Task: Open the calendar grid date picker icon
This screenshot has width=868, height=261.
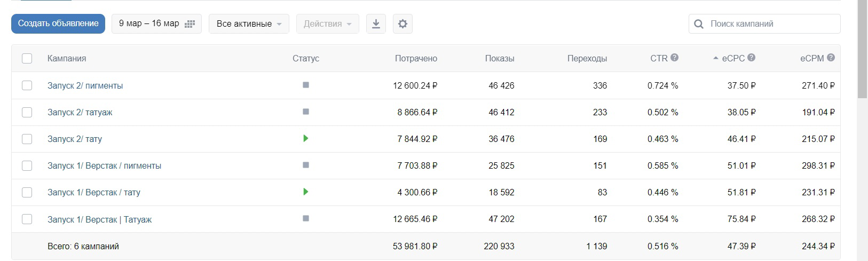Action: coord(190,24)
